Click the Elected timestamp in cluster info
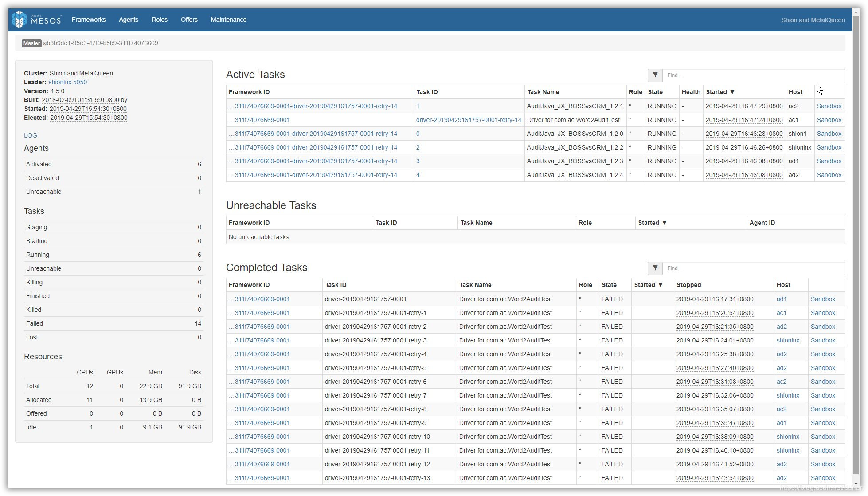Viewport: 868px width, 496px height. click(x=89, y=118)
